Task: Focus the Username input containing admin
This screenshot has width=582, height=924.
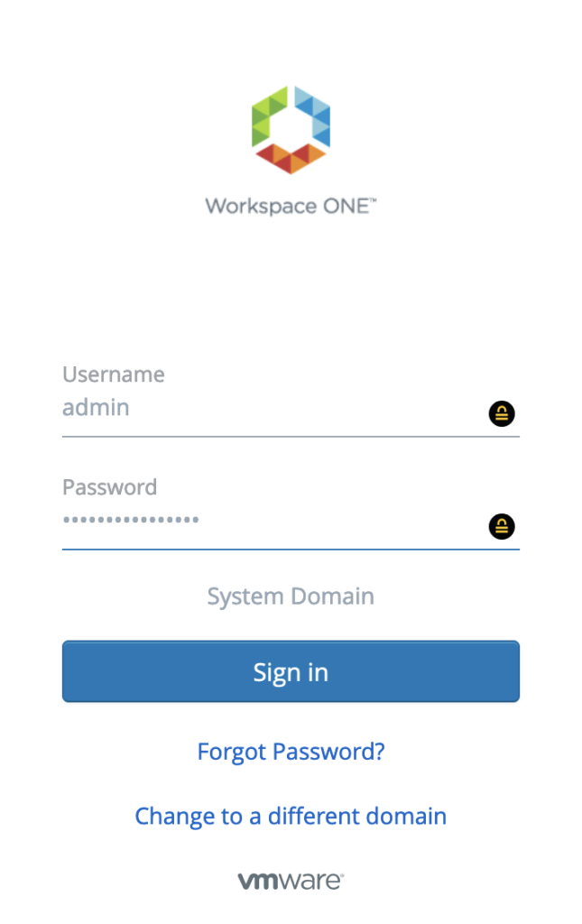Action: [x=271, y=408]
